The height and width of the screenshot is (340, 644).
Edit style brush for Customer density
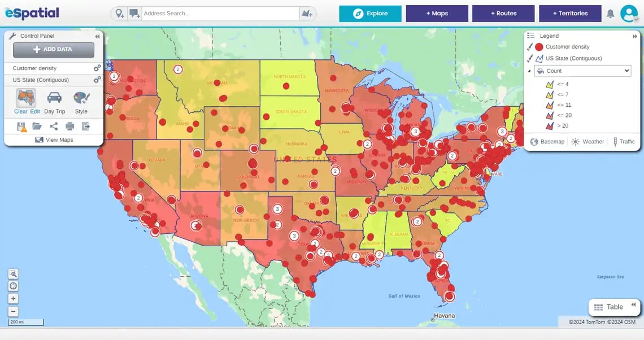tap(530, 47)
